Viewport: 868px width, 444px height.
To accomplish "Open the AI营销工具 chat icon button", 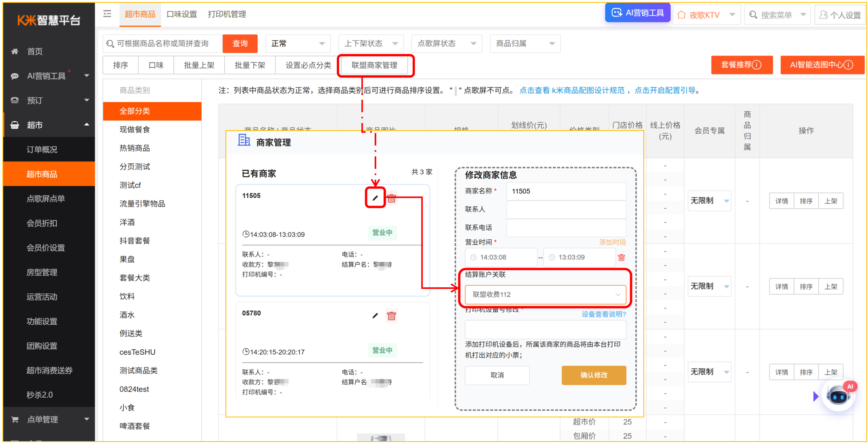I will 617,12.
